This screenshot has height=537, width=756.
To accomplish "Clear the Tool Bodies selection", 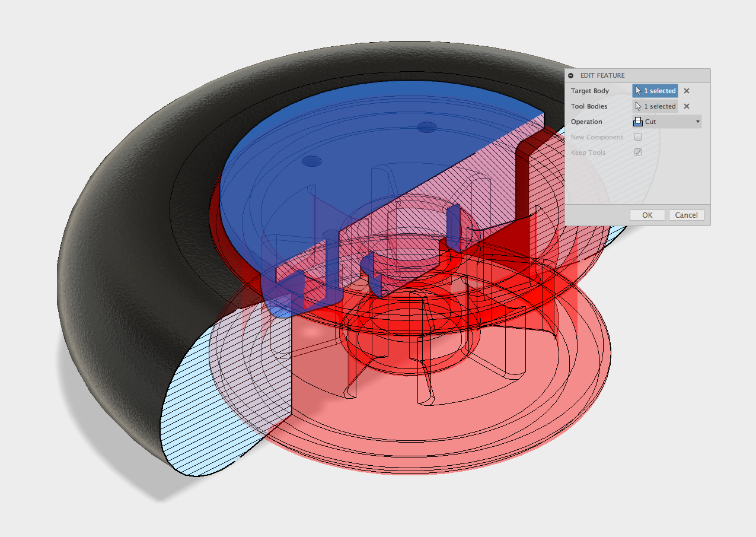I will click(687, 106).
